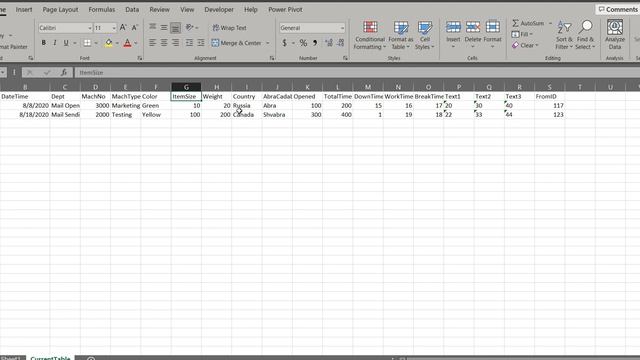Decrease decimal places
This screenshot has height=360, width=640.
coord(341,43)
